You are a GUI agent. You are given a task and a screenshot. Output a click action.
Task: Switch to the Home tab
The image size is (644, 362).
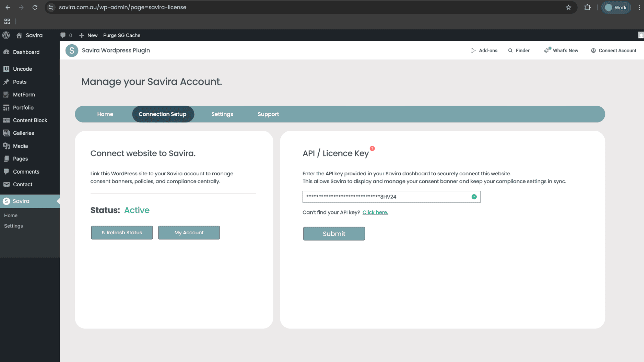[105, 114]
